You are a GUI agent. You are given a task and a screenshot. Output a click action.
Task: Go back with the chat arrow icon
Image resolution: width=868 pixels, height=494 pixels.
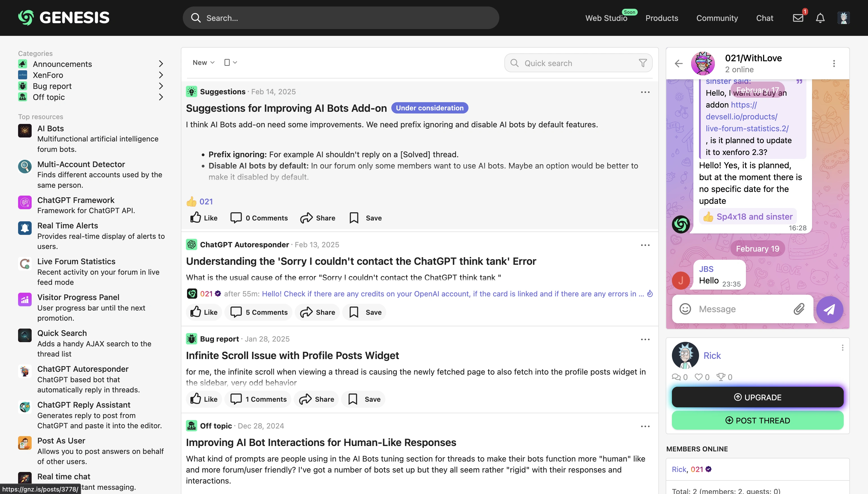coord(678,64)
